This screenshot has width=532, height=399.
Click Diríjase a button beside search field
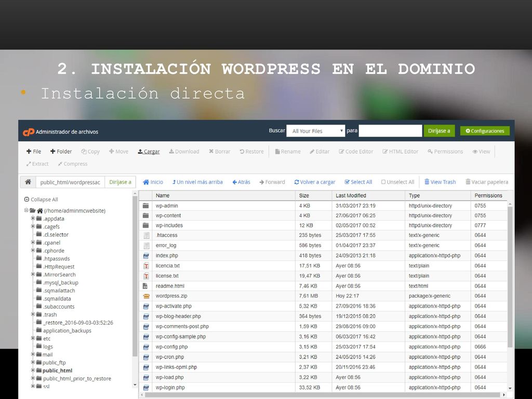coord(439,131)
